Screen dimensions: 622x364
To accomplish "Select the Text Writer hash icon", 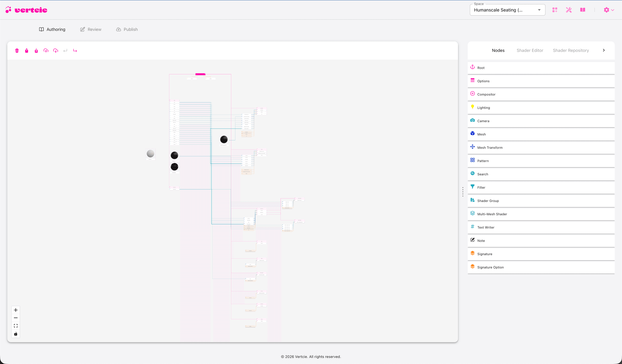I will tap(472, 227).
